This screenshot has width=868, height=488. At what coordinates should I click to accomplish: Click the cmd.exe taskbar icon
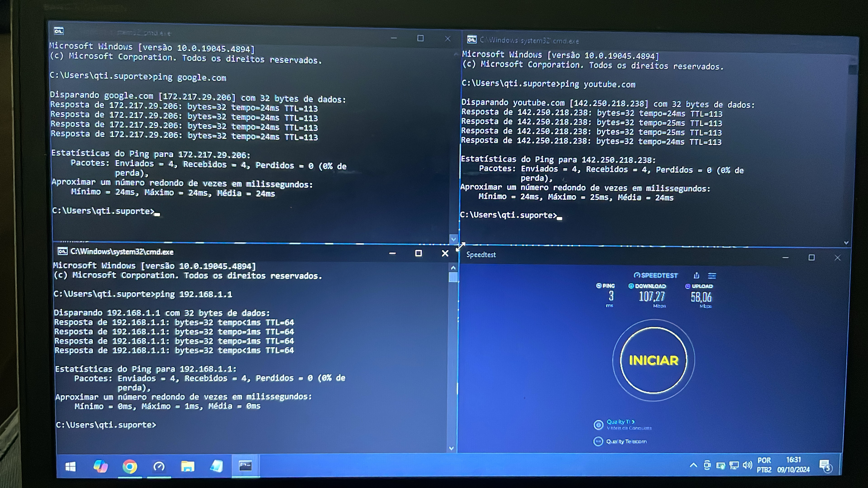[x=245, y=466]
